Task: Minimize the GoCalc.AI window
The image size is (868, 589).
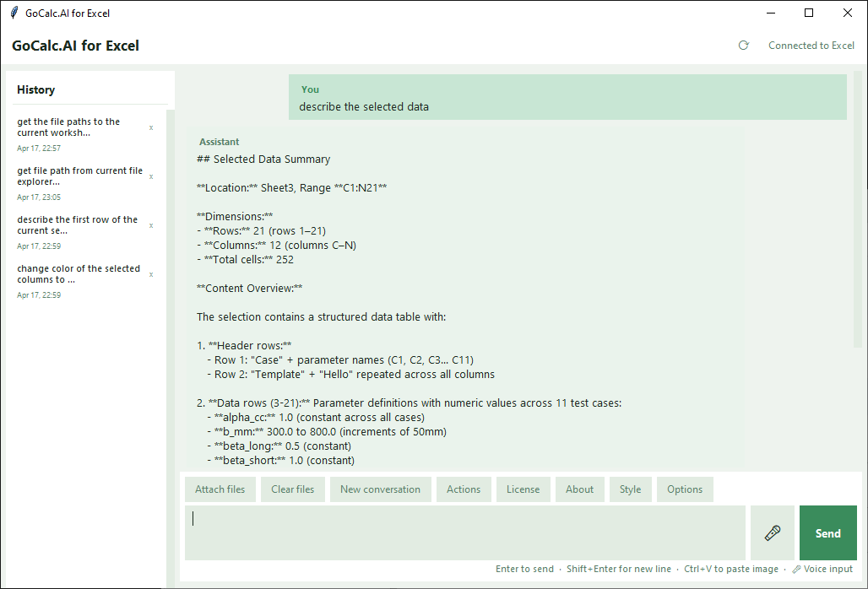Action: pos(771,13)
